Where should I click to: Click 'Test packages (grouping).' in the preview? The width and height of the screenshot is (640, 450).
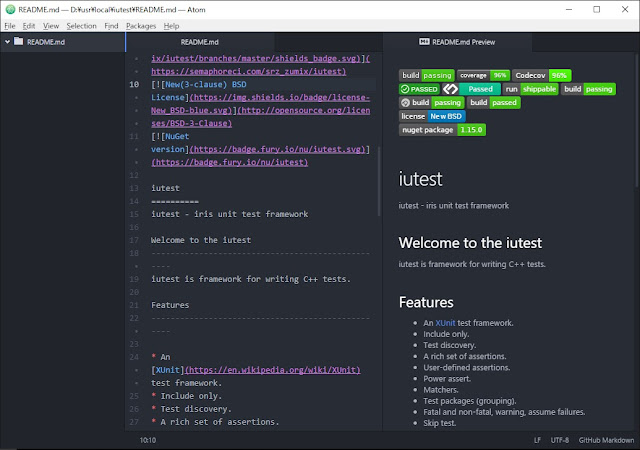[470, 401]
